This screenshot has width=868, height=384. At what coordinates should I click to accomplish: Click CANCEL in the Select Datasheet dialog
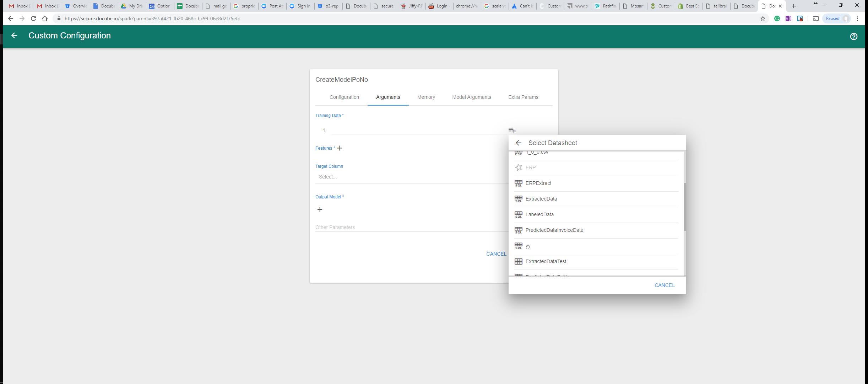pyautogui.click(x=664, y=285)
